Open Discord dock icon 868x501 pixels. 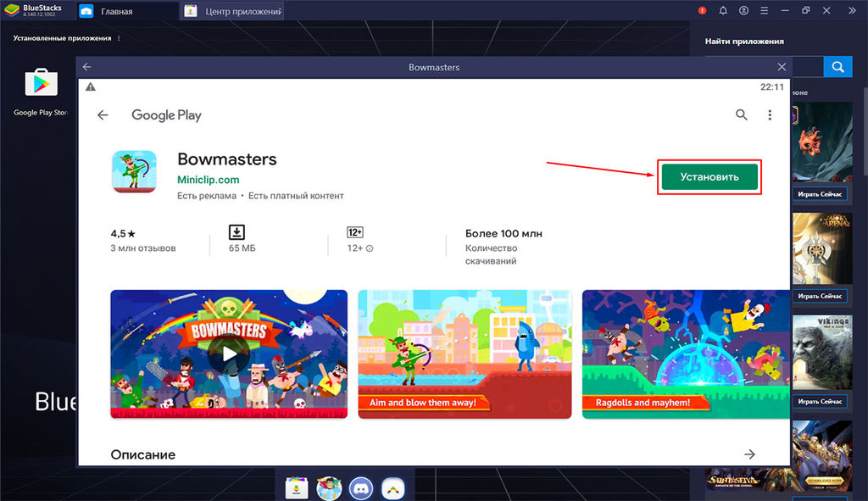pos(361,489)
